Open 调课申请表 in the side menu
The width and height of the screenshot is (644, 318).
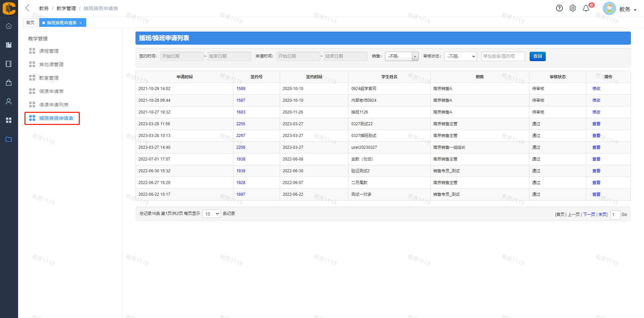pyautogui.click(x=51, y=91)
